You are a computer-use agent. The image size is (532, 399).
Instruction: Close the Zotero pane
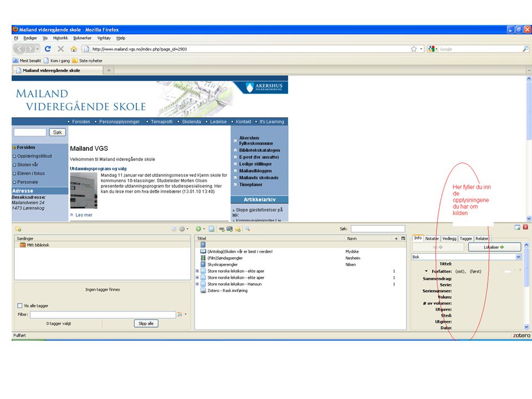(x=525, y=227)
